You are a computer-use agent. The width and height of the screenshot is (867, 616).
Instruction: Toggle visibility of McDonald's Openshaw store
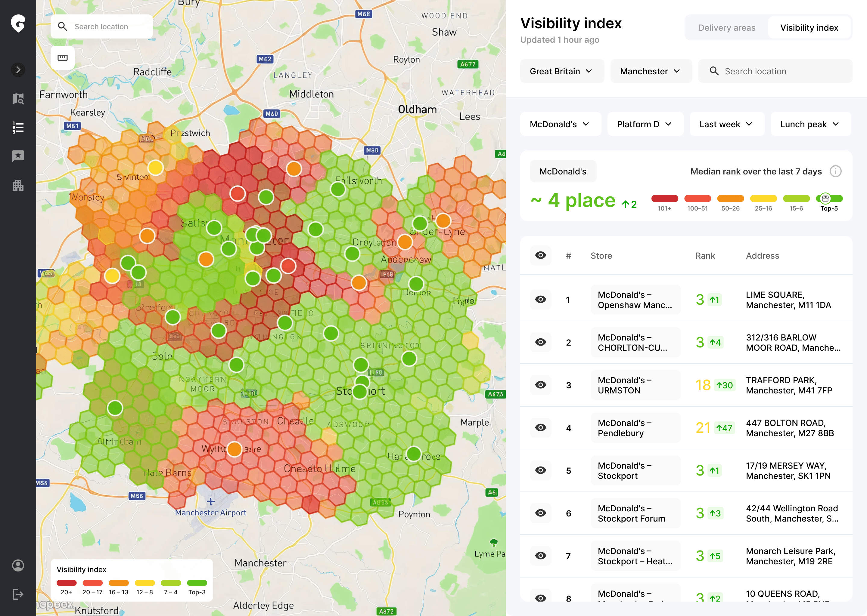541,299
